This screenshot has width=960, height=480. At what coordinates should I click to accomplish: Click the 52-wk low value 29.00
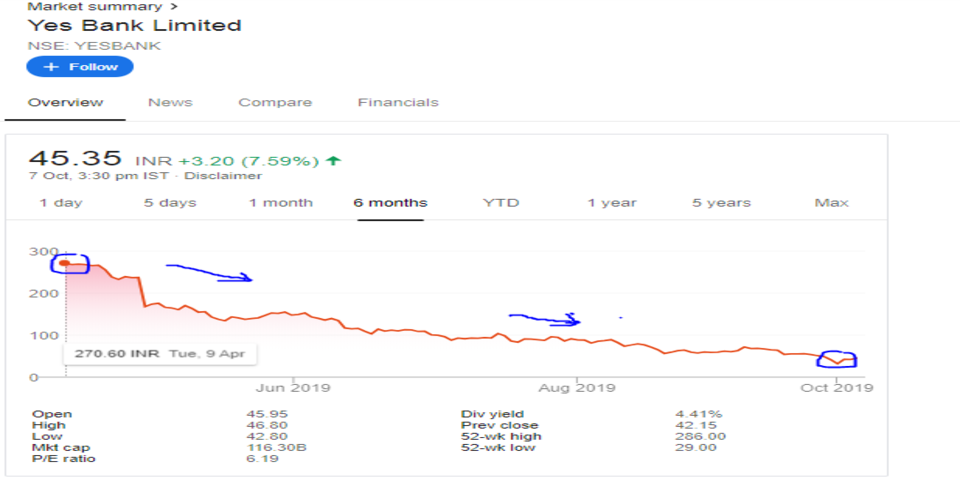tap(695, 448)
